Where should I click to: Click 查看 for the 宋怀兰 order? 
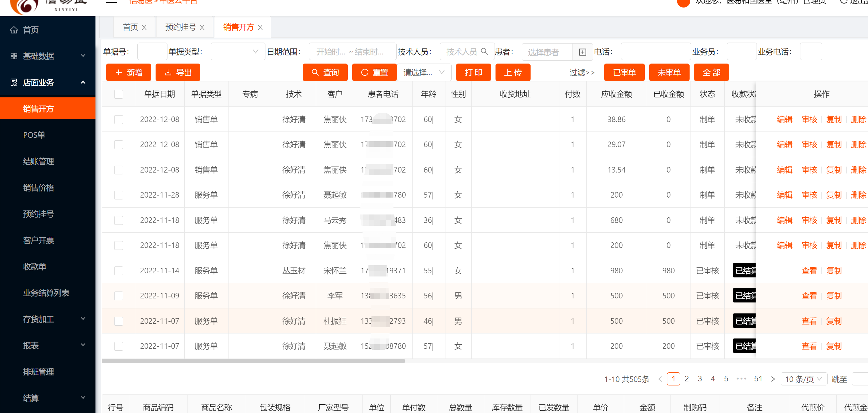pyautogui.click(x=809, y=271)
